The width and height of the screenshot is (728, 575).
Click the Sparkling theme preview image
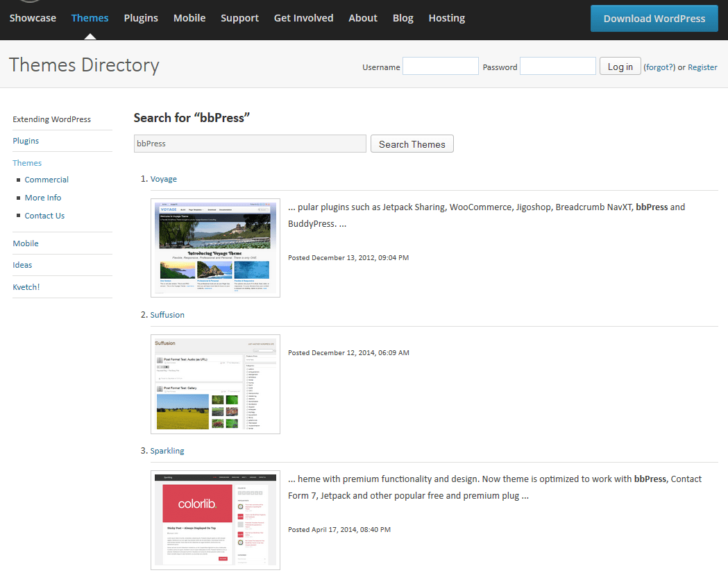215,520
